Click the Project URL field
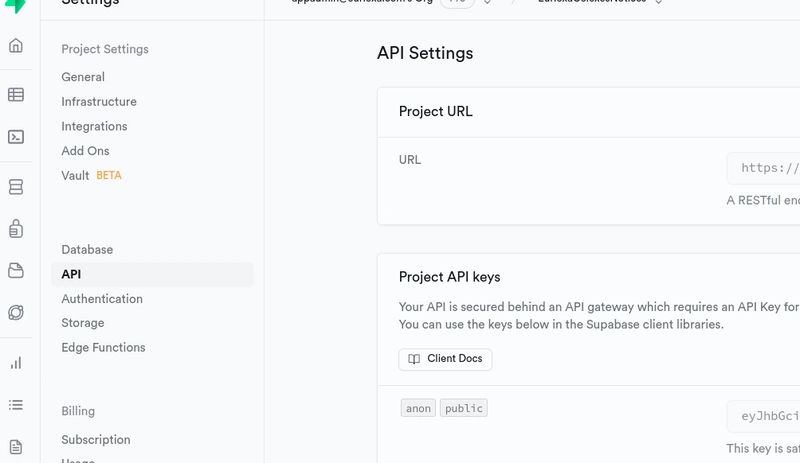Image resolution: width=800 pixels, height=463 pixels. [763, 168]
